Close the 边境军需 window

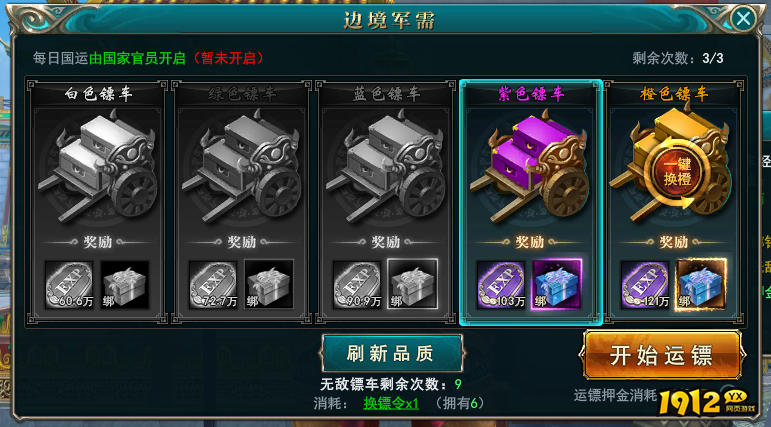click(743, 19)
